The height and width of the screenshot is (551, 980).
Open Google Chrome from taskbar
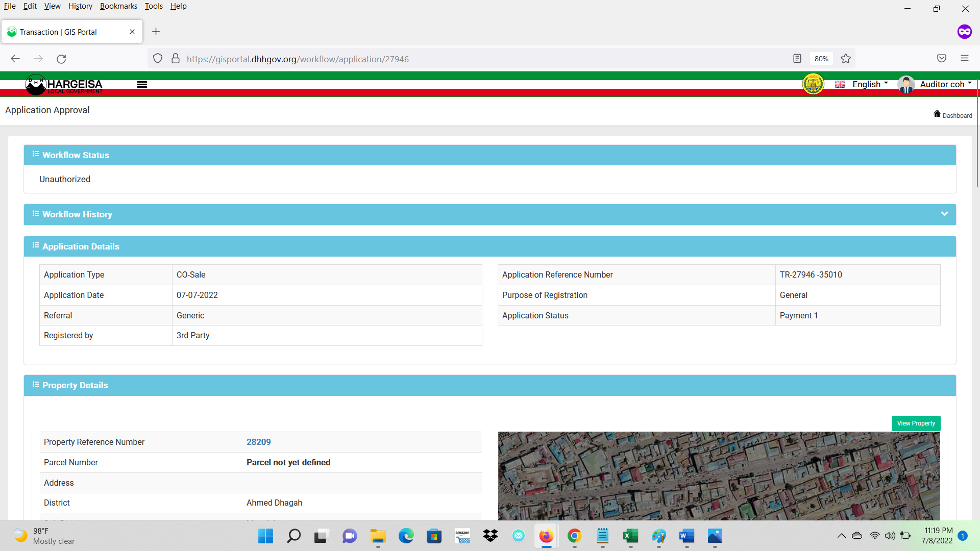[574, 536]
